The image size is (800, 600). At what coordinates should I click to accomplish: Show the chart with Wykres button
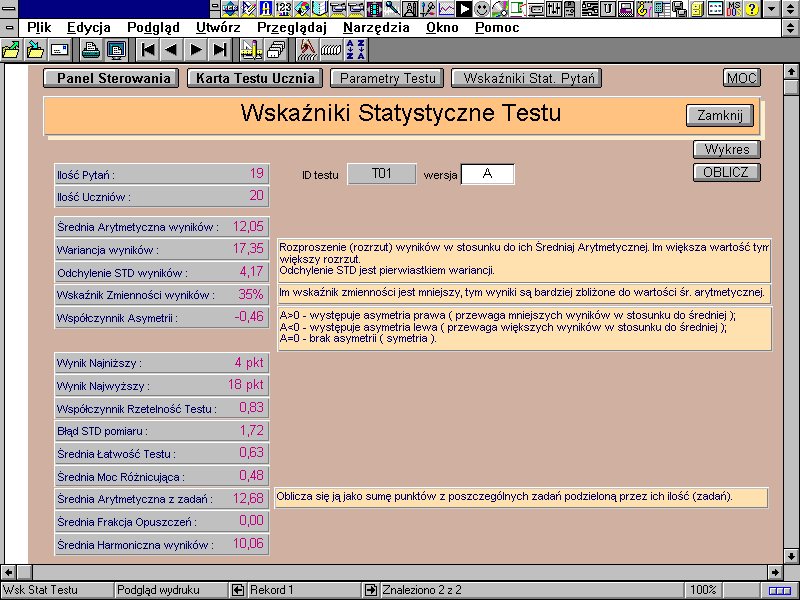click(x=726, y=150)
